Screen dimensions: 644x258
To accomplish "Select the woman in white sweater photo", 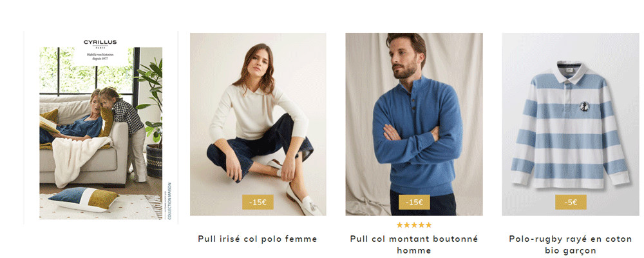I will click(258, 124).
